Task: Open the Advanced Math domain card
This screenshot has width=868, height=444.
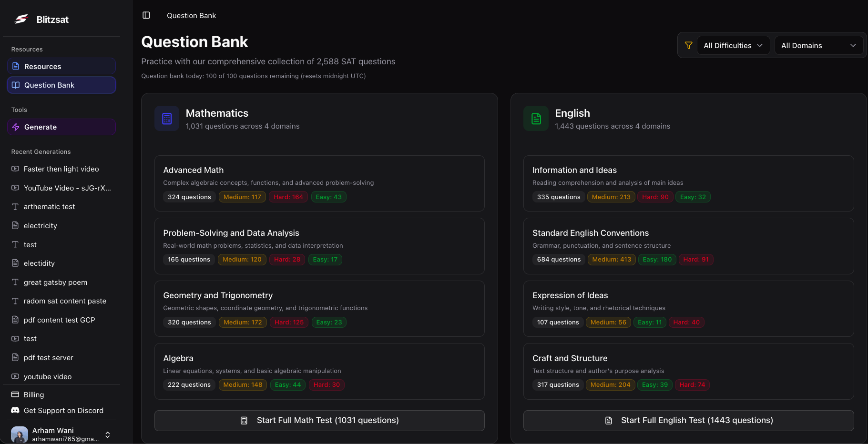Action: click(319, 183)
